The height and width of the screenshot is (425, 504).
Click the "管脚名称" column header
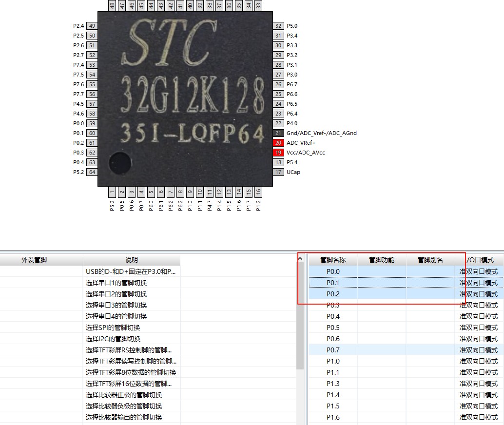click(x=333, y=260)
